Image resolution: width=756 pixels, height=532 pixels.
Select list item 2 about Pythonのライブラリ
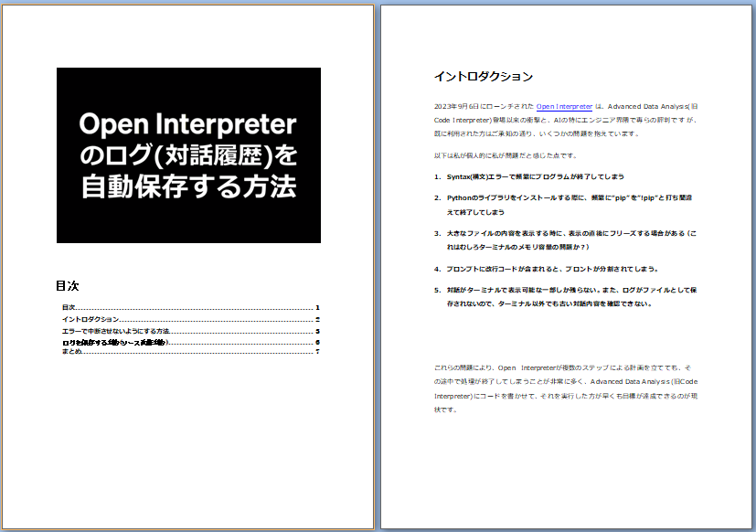(563, 205)
